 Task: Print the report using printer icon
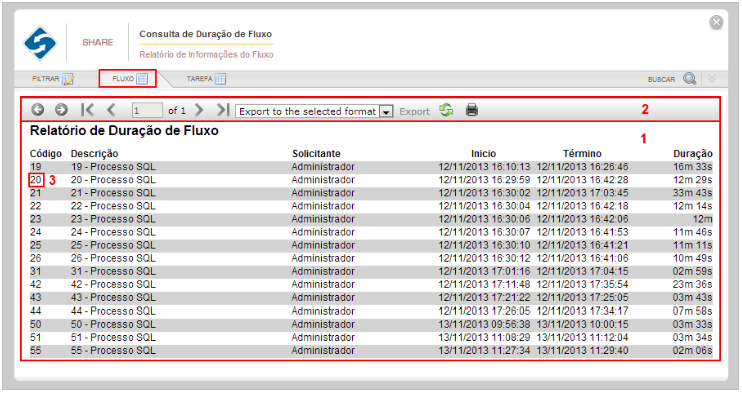point(472,110)
